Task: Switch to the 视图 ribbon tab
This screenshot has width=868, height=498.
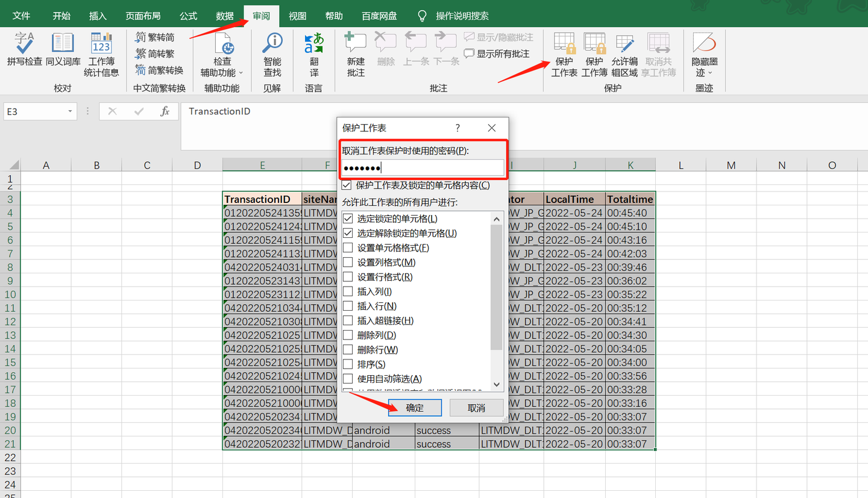Action: click(x=297, y=15)
